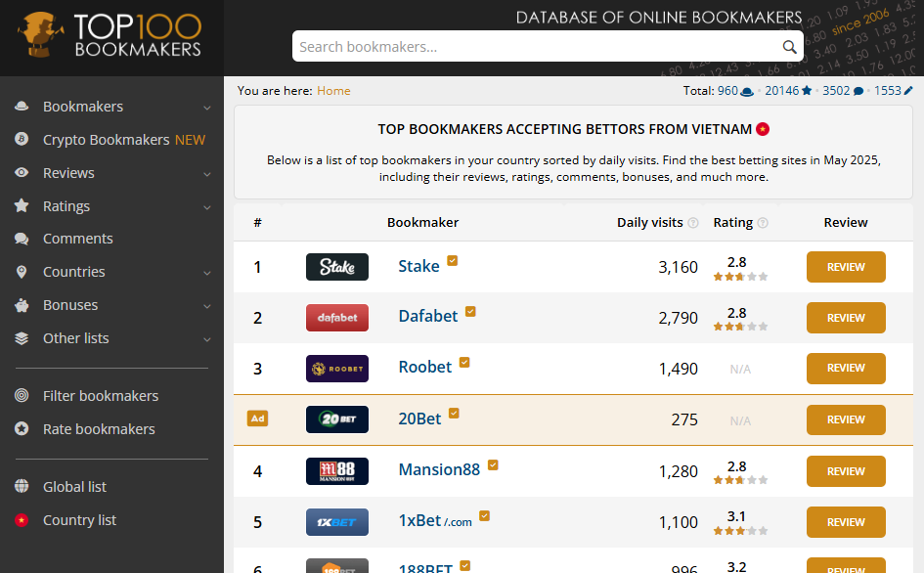Click the verified badge next to 1xBet

(x=484, y=516)
